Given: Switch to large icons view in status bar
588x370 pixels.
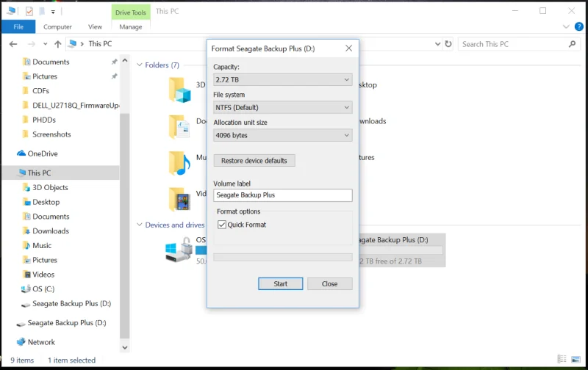Looking at the screenshot, I should 576,359.
